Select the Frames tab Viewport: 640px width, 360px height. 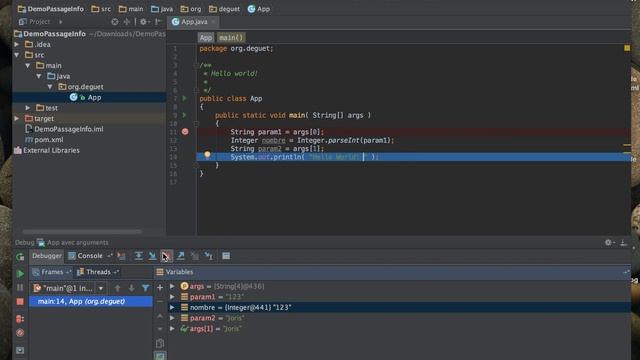click(x=52, y=272)
